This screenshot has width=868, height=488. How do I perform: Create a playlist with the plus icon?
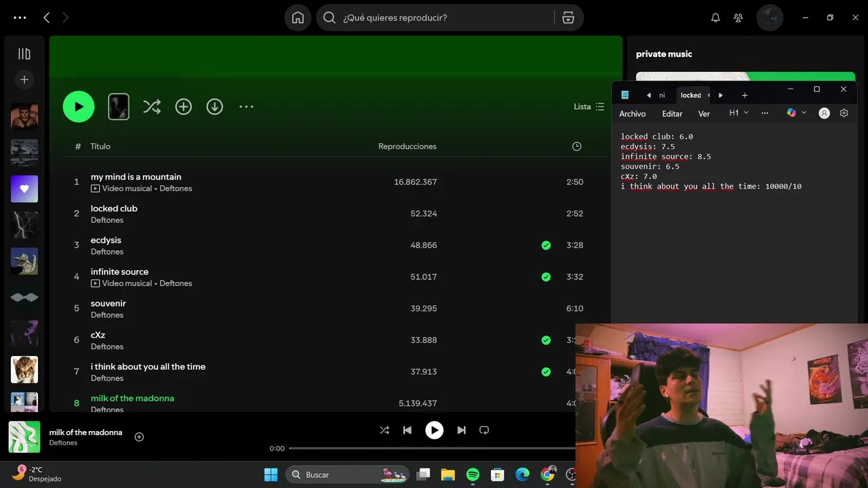(24, 79)
